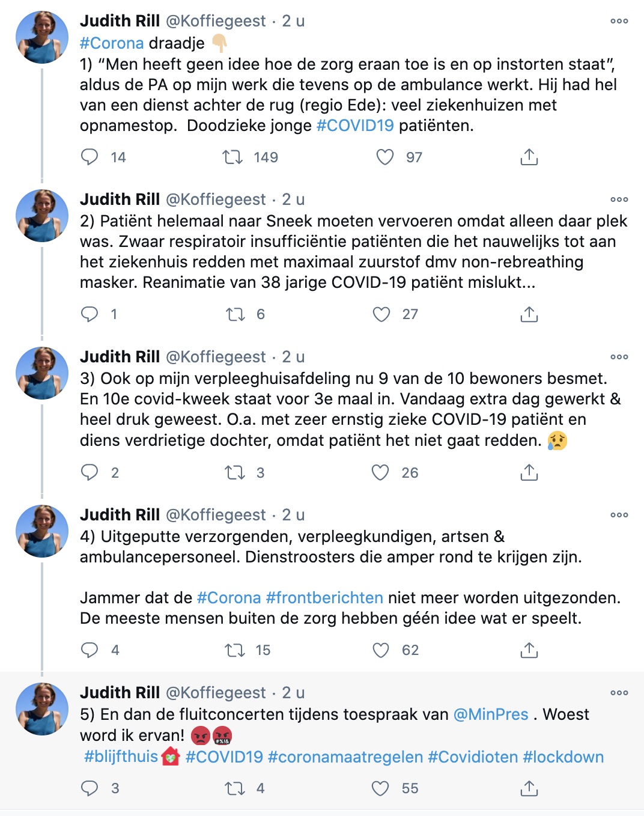Open the #frontberichten hashtag link
644x816 pixels.
point(324,598)
